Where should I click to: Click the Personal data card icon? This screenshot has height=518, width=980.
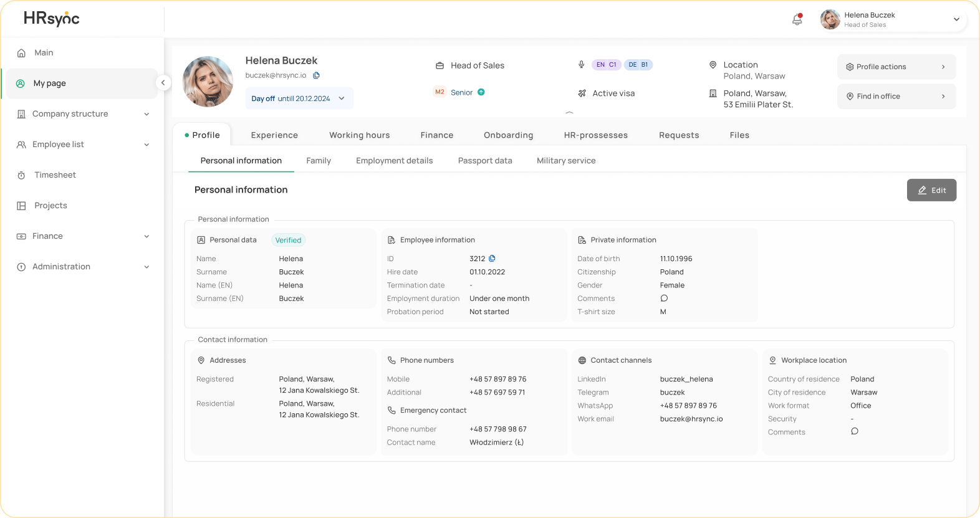click(x=201, y=240)
